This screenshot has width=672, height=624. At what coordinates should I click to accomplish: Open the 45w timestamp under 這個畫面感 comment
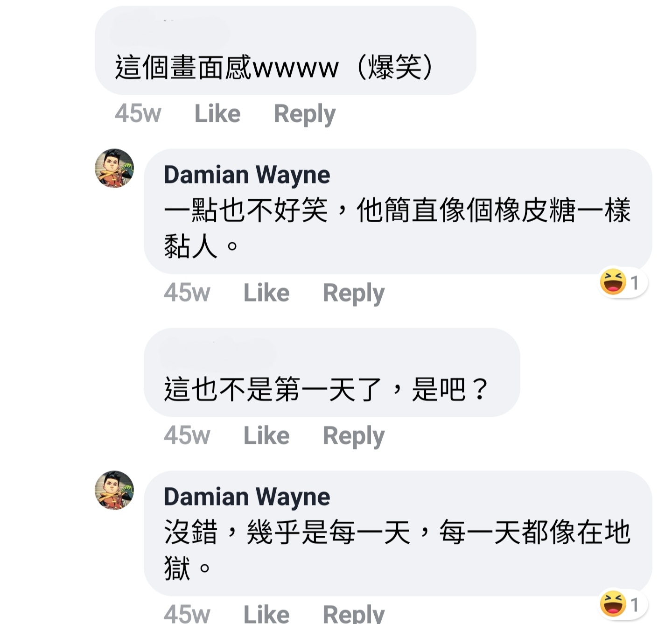pos(138,113)
